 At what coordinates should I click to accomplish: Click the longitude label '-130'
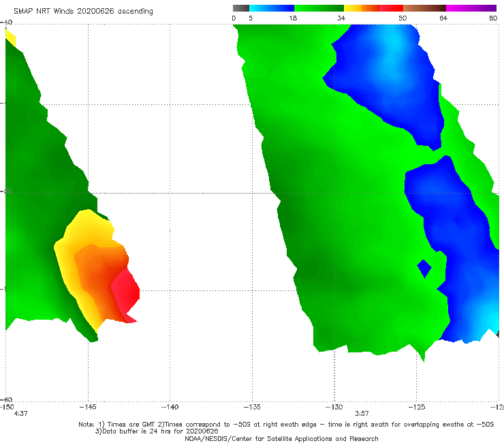[334, 407]
